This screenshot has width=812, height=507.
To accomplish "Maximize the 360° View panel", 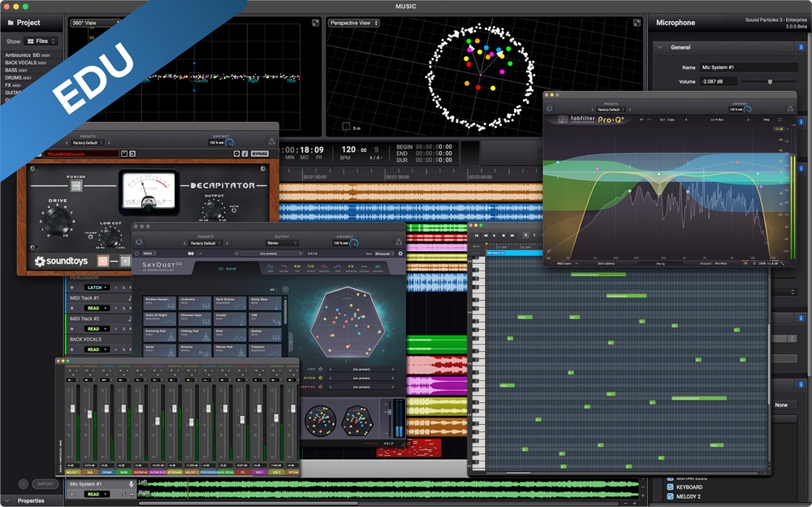I will pos(315,23).
